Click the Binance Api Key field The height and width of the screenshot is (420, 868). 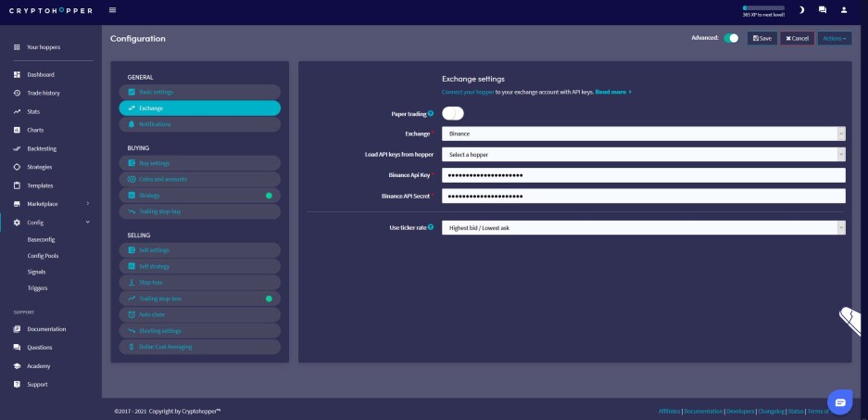pyautogui.click(x=644, y=175)
